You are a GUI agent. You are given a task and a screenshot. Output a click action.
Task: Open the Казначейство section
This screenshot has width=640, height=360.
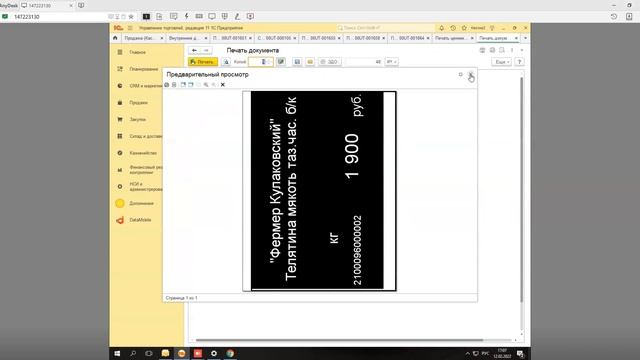pyautogui.click(x=143, y=153)
